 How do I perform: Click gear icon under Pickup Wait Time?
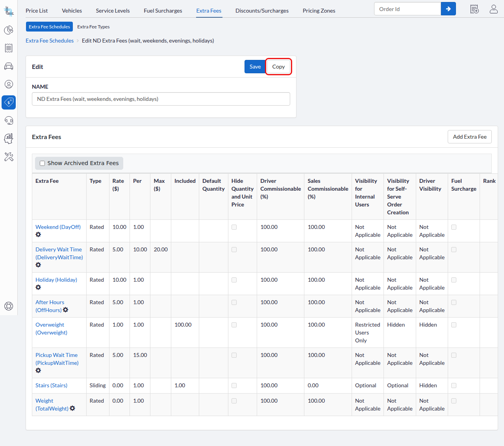[38, 370]
